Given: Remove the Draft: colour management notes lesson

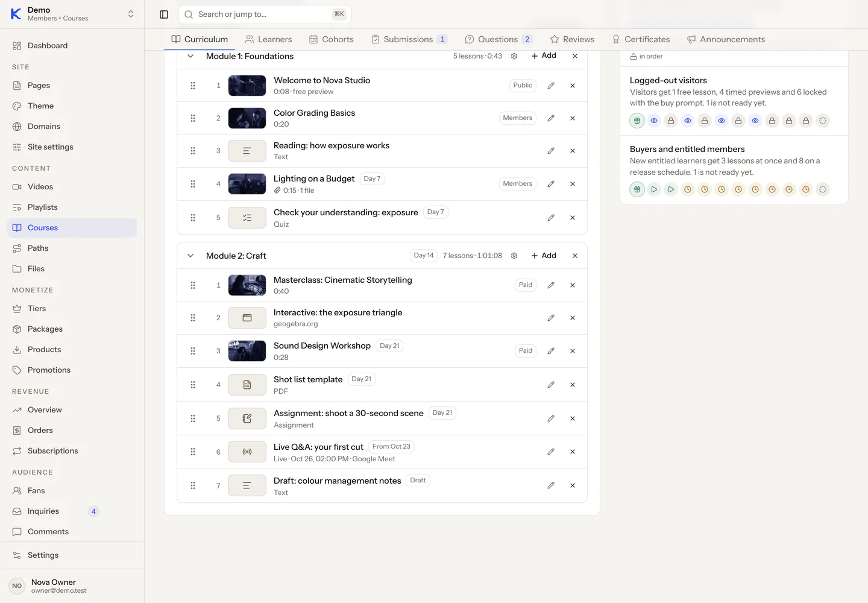Looking at the screenshot, I should (573, 485).
